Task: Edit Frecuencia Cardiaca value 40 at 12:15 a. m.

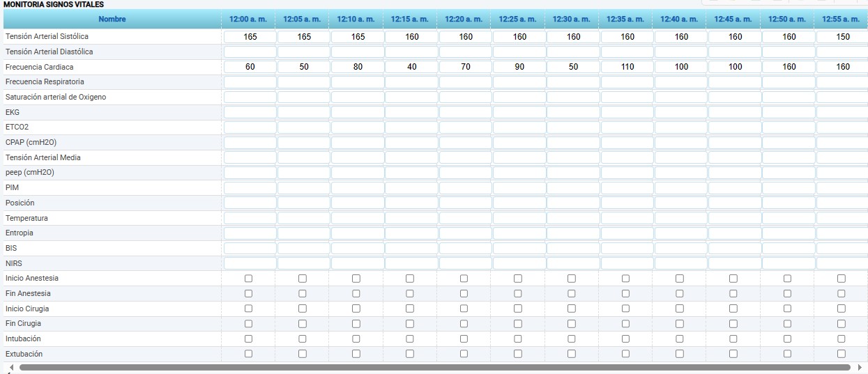Action: click(x=412, y=67)
